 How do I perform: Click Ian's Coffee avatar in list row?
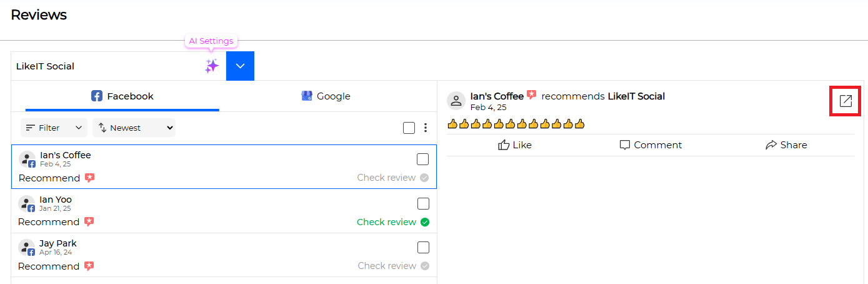27,159
